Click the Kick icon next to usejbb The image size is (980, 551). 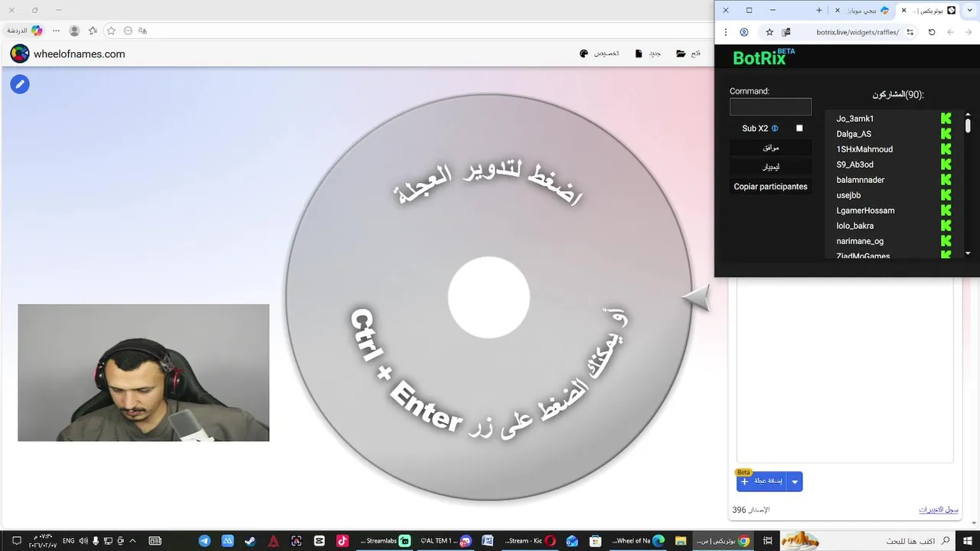(946, 195)
